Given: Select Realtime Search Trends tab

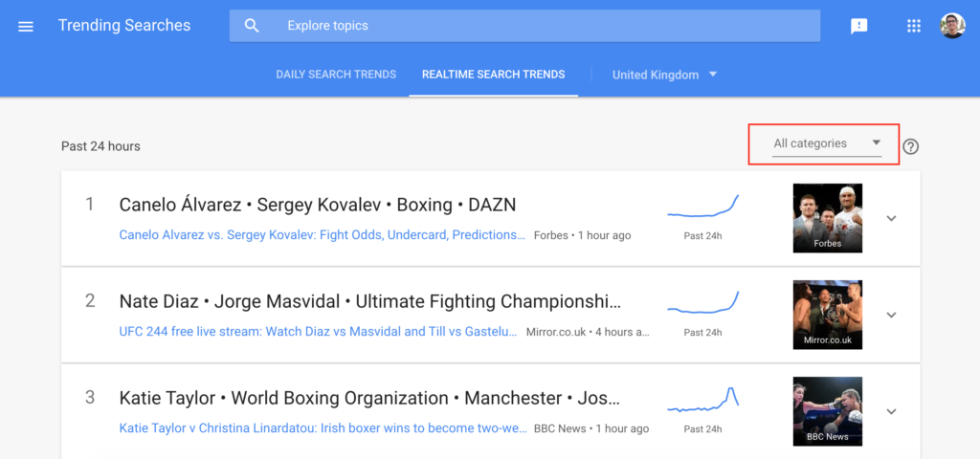Looking at the screenshot, I should (x=493, y=75).
